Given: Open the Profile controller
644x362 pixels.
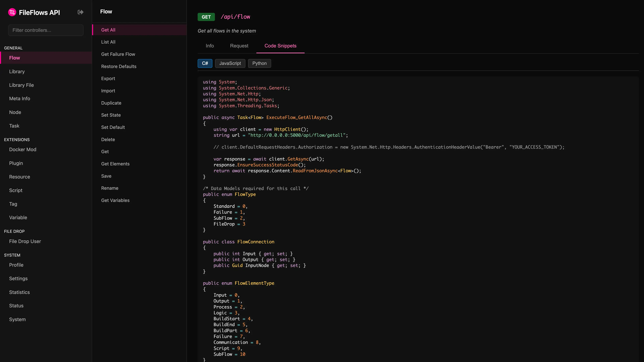Looking at the screenshot, I should (46, 265).
